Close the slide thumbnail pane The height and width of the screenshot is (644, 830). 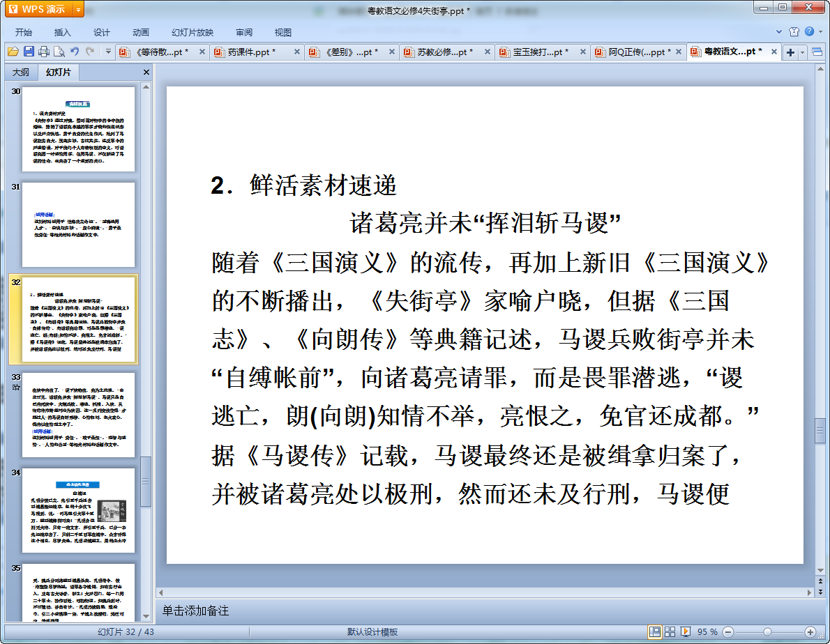(146, 72)
